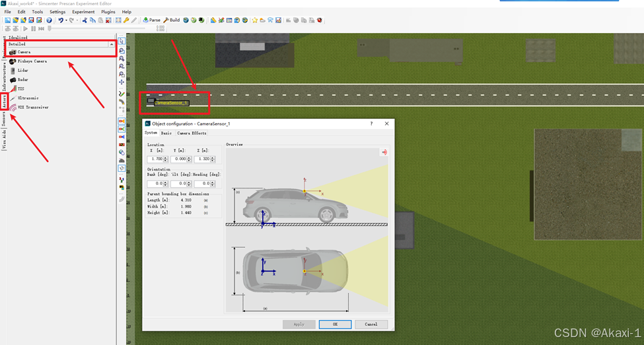Image resolution: width=644 pixels, height=345 pixels.
Task: Click the bug icon in the toolbar
Action: pyautogui.click(x=320, y=20)
